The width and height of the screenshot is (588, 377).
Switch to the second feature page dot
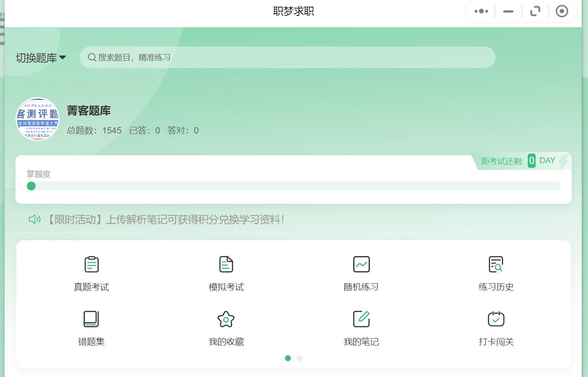coord(299,358)
